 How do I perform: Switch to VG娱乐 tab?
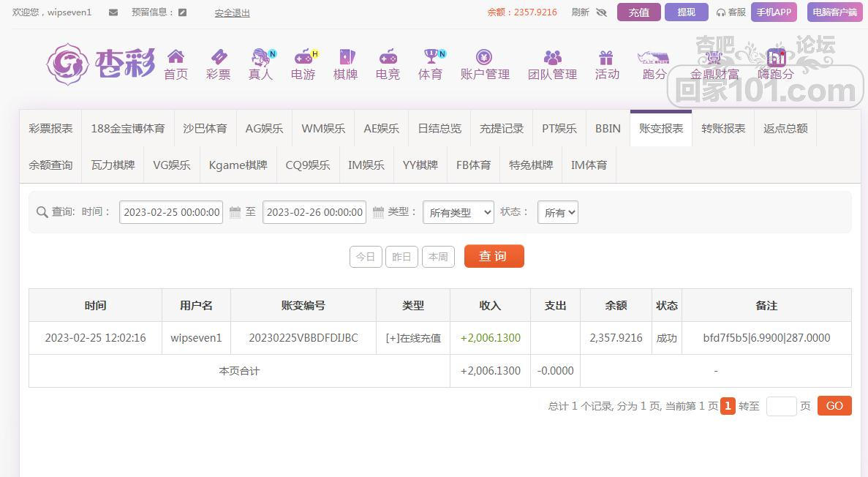click(172, 165)
